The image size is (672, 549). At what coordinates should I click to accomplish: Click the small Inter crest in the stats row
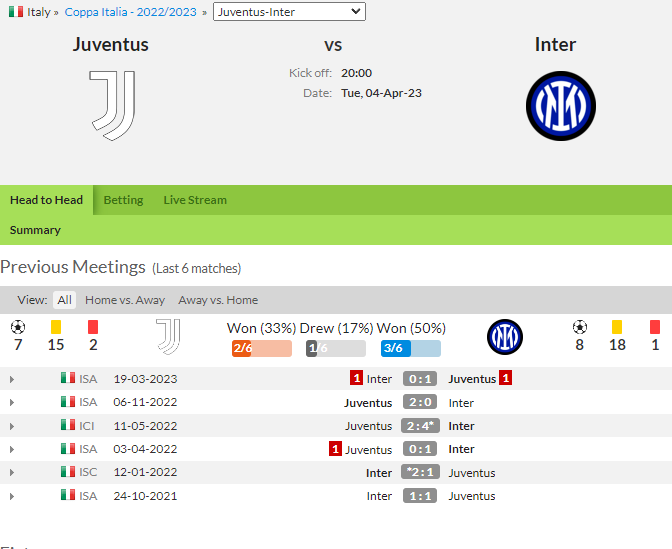tap(505, 337)
